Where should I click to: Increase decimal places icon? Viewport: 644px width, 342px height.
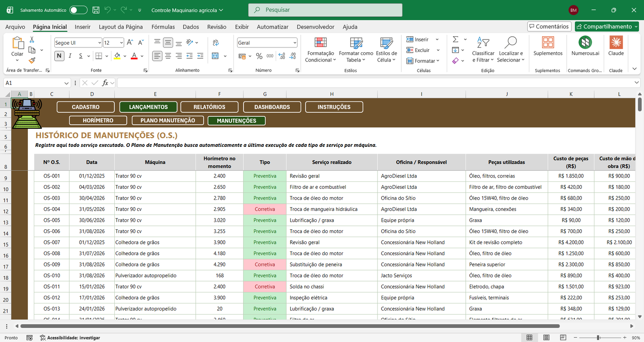(x=282, y=56)
